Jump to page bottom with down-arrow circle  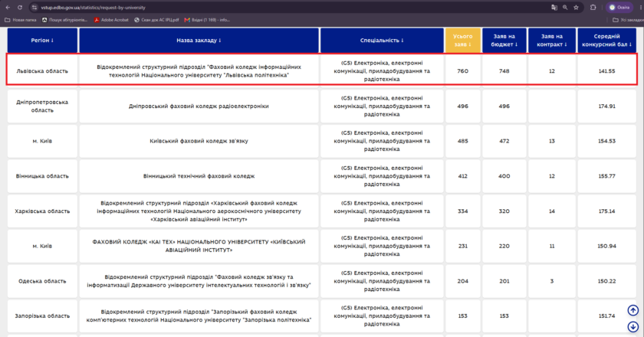(x=633, y=327)
